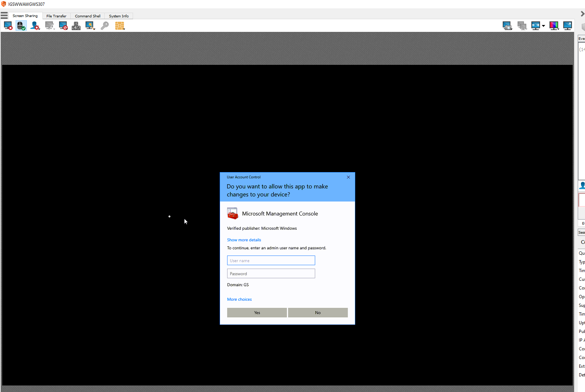
Task: Click the grey shield icon at sidebar top
Action: click(583, 27)
